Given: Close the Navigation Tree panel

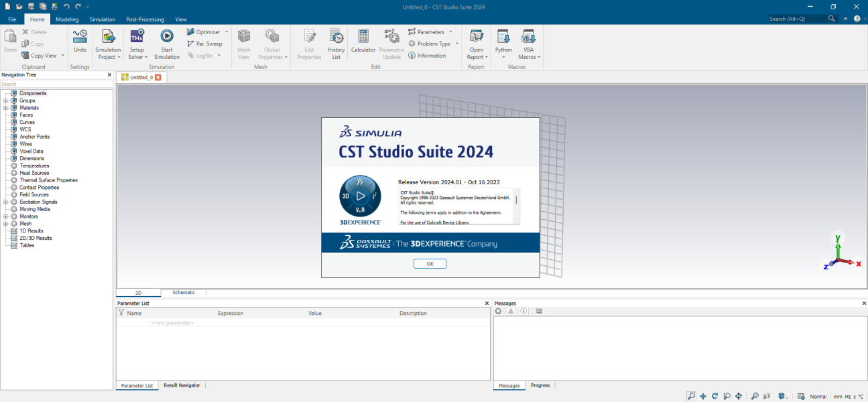Looking at the screenshot, I should click(109, 75).
